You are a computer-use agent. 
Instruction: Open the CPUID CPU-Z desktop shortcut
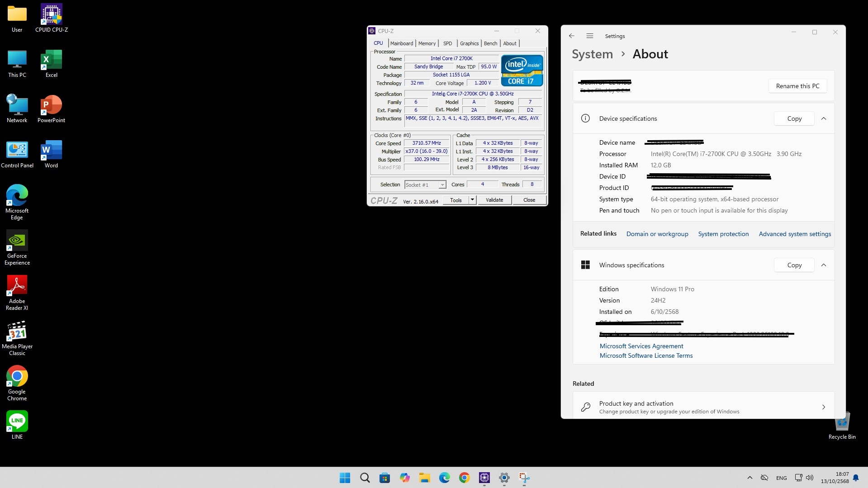coord(51,15)
